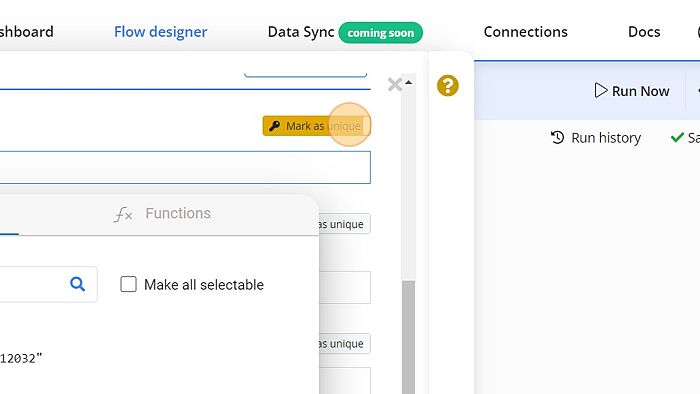Go to the Dashboard page
The width and height of the screenshot is (700, 394).
tap(27, 32)
